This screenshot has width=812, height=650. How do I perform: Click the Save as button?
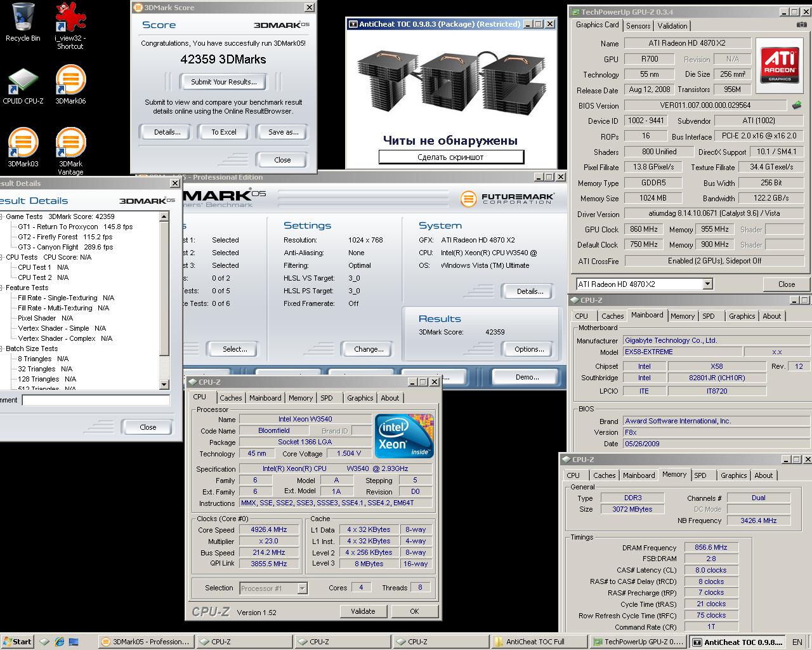coord(283,132)
